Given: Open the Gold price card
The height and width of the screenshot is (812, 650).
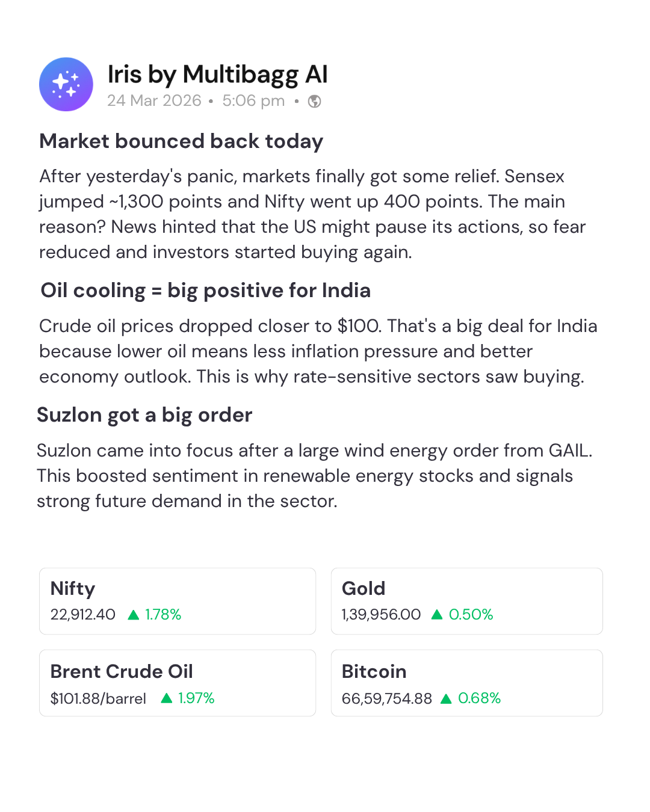Looking at the screenshot, I should [466, 601].
